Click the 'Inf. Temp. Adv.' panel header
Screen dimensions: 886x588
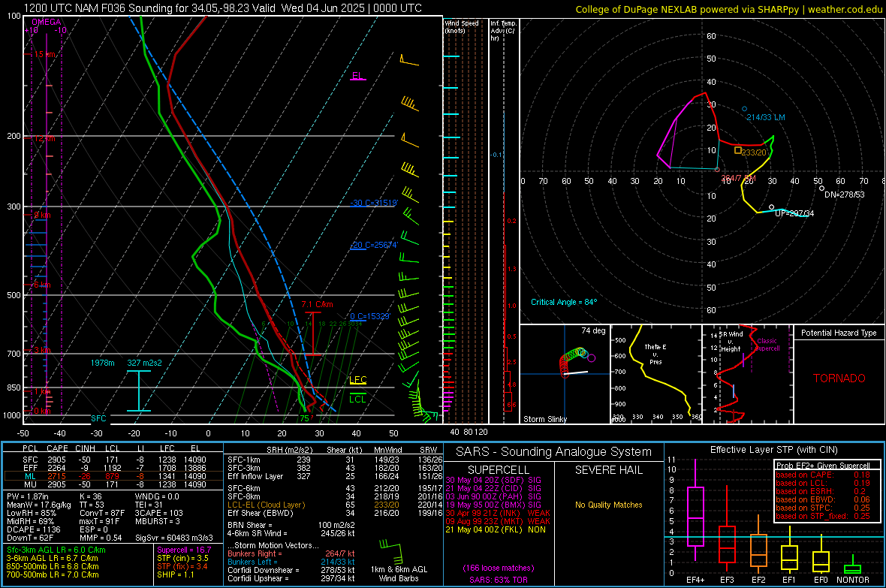click(x=503, y=31)
